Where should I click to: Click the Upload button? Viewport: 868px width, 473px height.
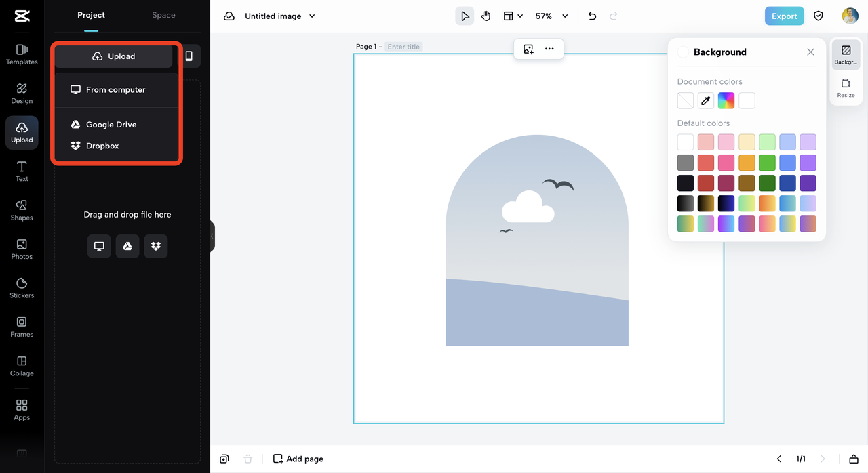114,56
